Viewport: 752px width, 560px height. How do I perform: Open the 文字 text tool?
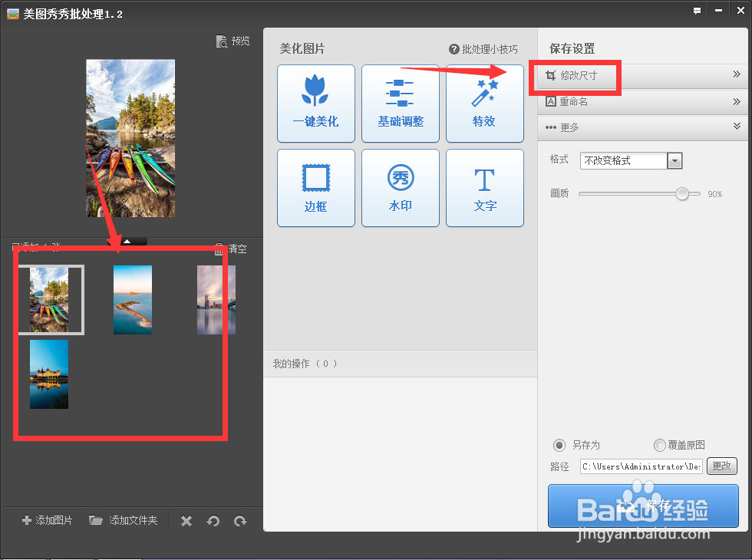tap(485, 188)
